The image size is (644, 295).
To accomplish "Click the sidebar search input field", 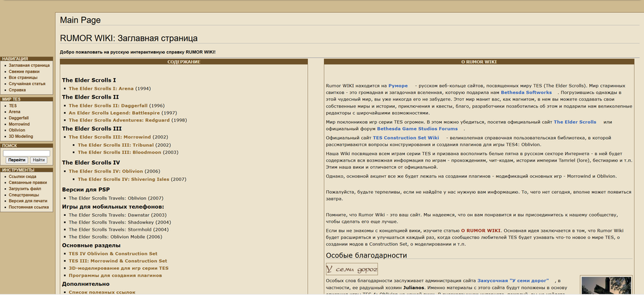I will point(26,153).
